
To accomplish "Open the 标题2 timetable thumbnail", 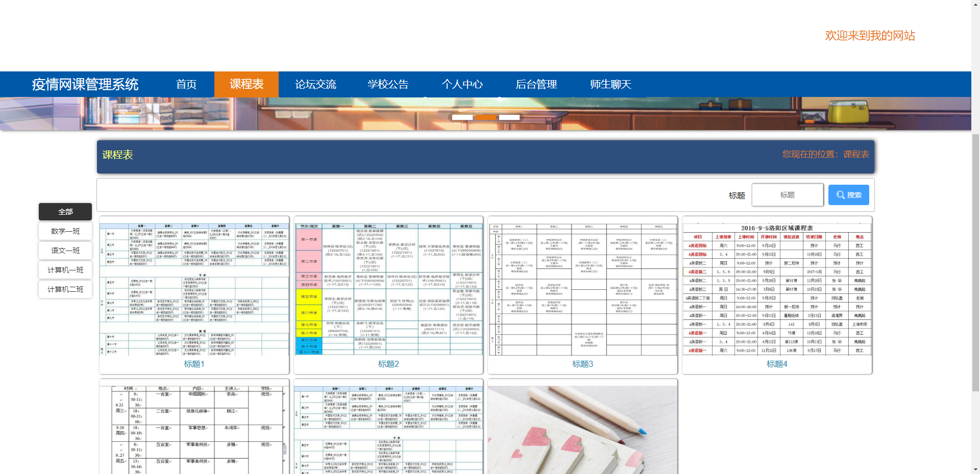I will (x=388, y=289).
